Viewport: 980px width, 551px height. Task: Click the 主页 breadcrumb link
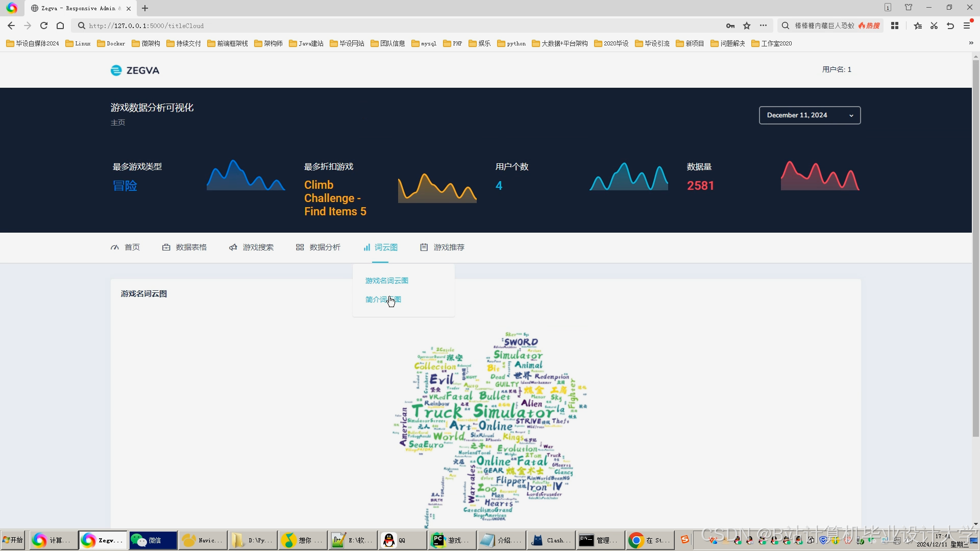(x=118, y=122)
